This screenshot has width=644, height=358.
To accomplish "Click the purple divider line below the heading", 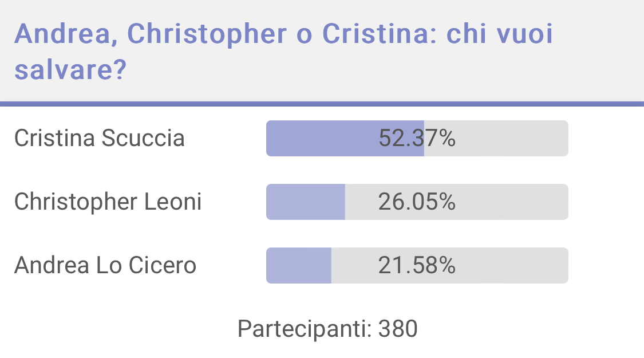I will coord(322,104).
